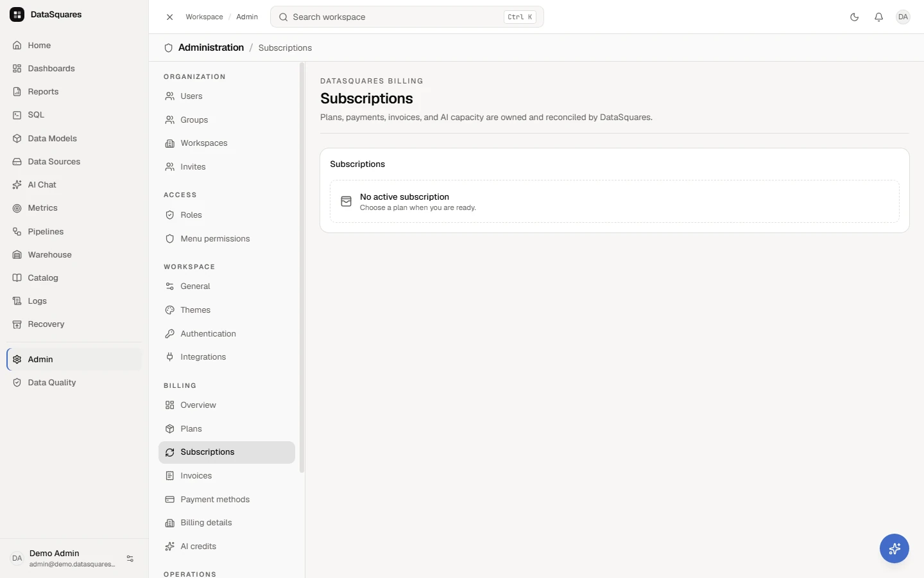Click the Logs scroll icon
The image size is (924, 578).
coord(17,301)
